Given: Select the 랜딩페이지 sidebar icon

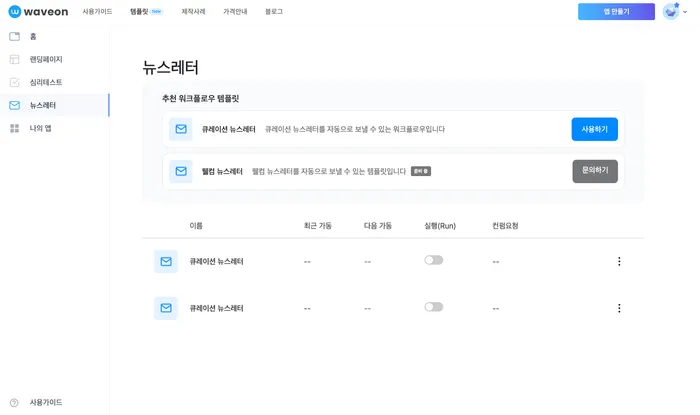Looking at the screenshot, I should [14, 60].
